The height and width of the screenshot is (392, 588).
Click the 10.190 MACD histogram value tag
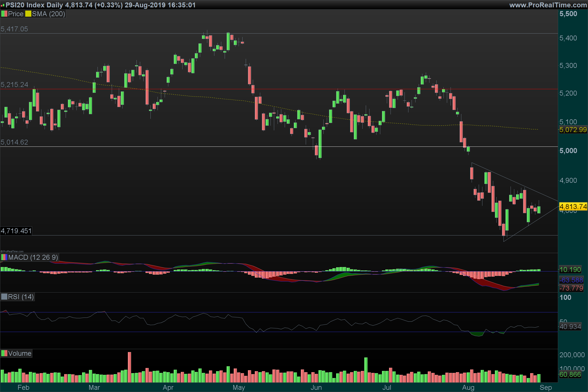tap(570, 269)
